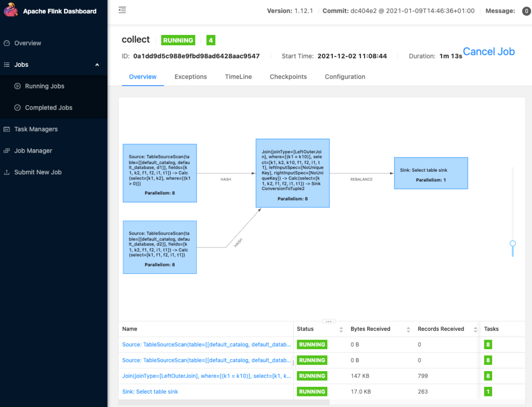Click the three-dot panel resize handle

point(329,321)
